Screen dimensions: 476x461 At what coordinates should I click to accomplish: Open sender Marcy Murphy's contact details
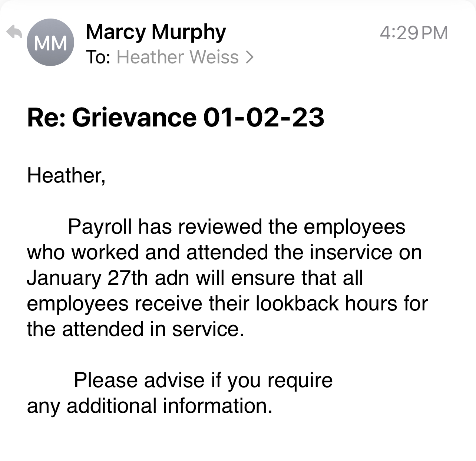(x=156, y=32)
